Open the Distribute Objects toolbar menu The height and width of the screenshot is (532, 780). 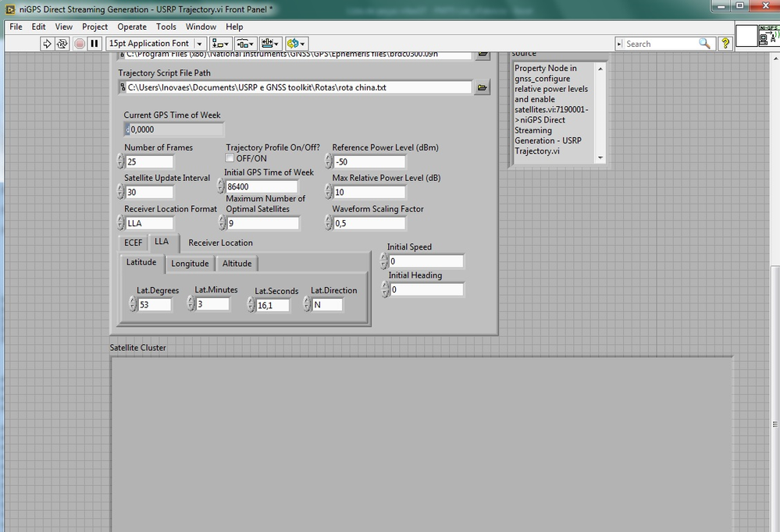(244, 44)
